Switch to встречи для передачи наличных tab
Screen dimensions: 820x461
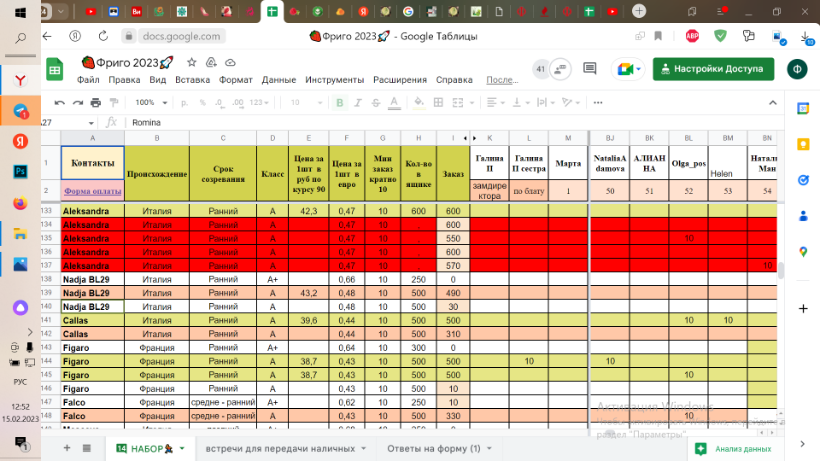pyautogui.click(x=278, y=448)
